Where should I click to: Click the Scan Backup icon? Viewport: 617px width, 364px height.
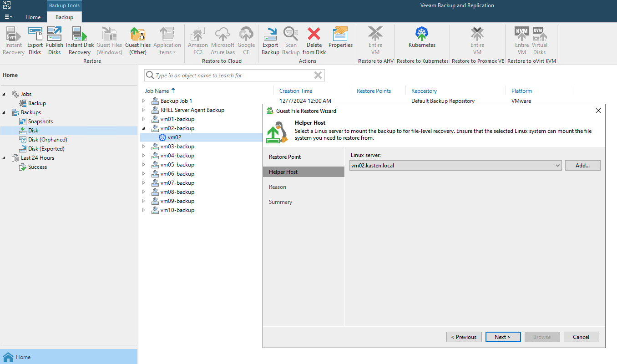[291, 40]
